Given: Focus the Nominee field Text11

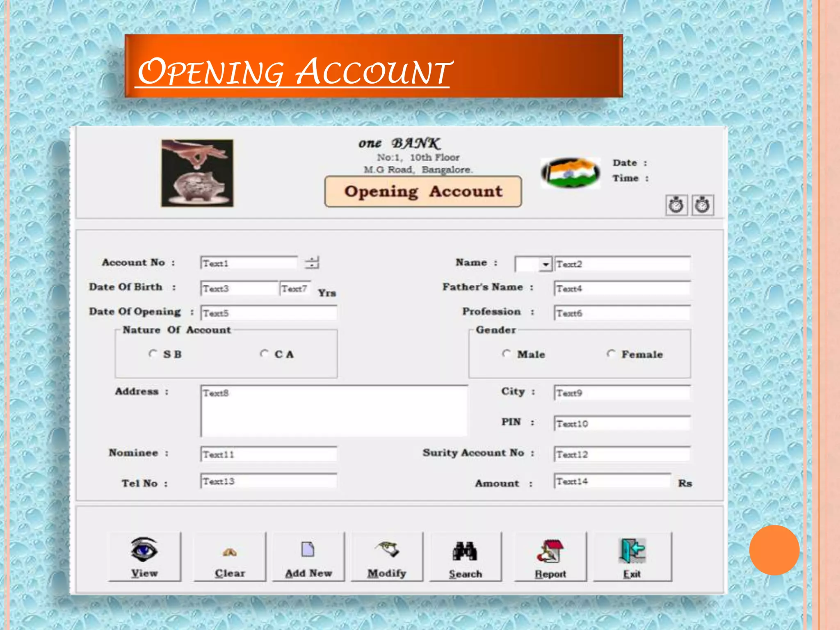Looking at the screenshot, I should coord(269,454).
